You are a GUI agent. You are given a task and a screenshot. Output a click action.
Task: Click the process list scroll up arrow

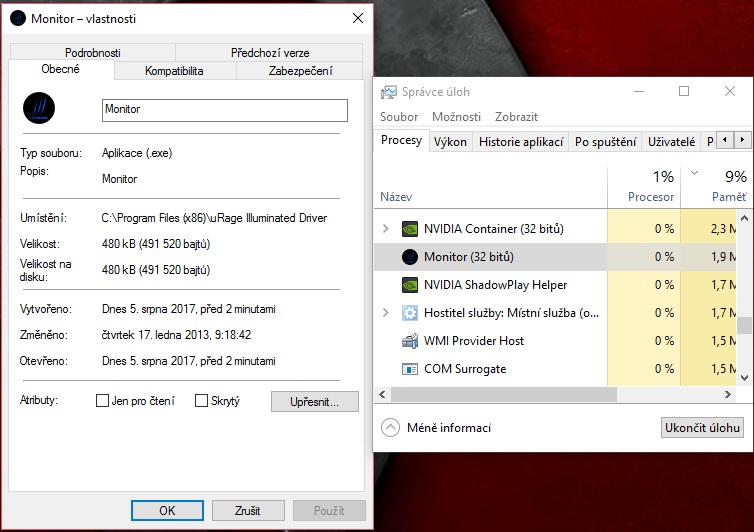pos(744,217)
